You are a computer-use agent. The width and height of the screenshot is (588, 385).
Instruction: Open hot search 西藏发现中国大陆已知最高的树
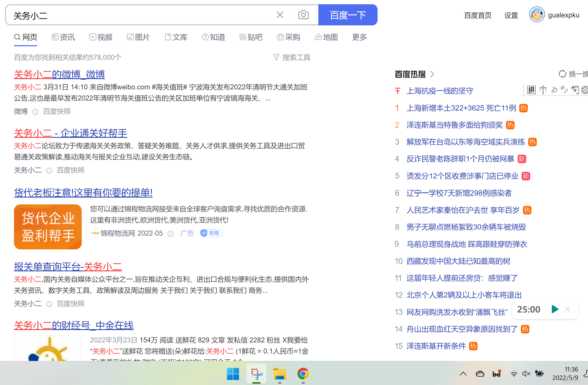[458, 261]
